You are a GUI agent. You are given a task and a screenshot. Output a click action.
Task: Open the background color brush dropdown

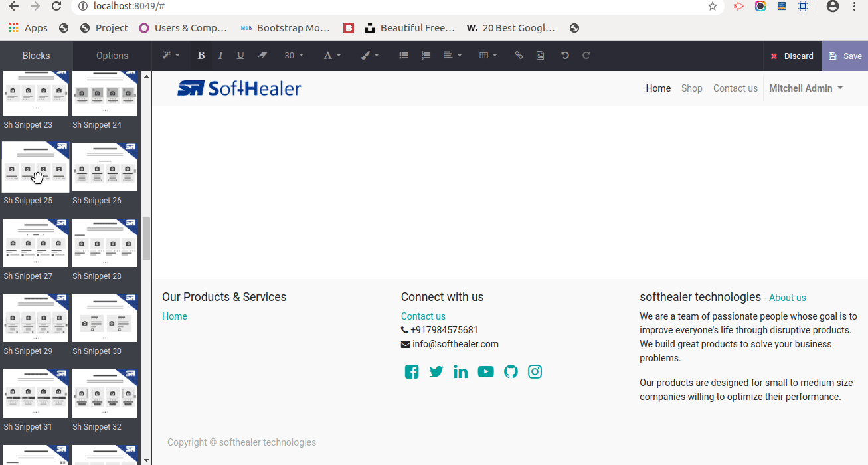coord(370,56)
